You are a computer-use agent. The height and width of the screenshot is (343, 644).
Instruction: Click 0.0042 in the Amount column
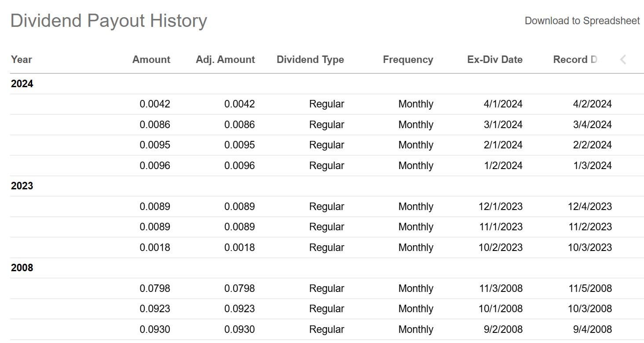point(155,104)
